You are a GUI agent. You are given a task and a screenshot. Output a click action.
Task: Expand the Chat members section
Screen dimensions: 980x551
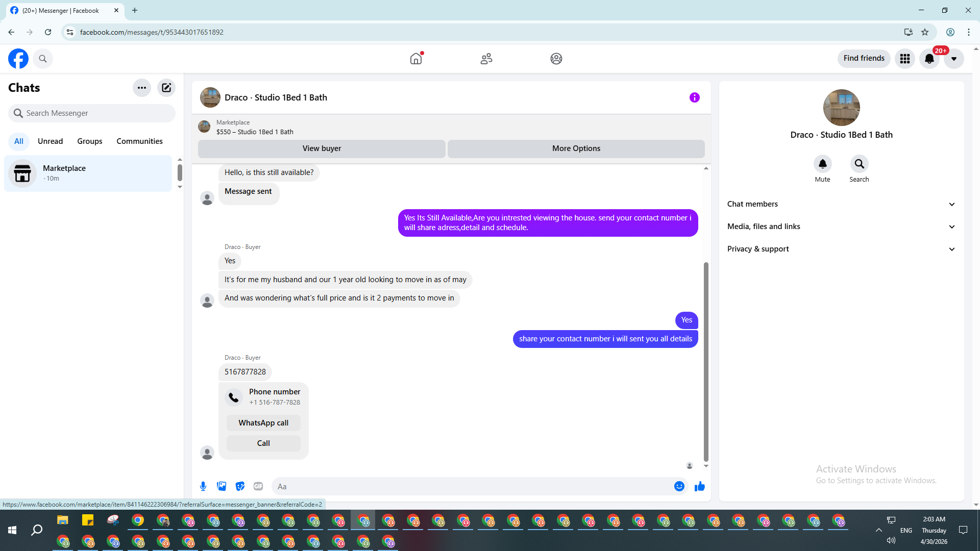841,204
